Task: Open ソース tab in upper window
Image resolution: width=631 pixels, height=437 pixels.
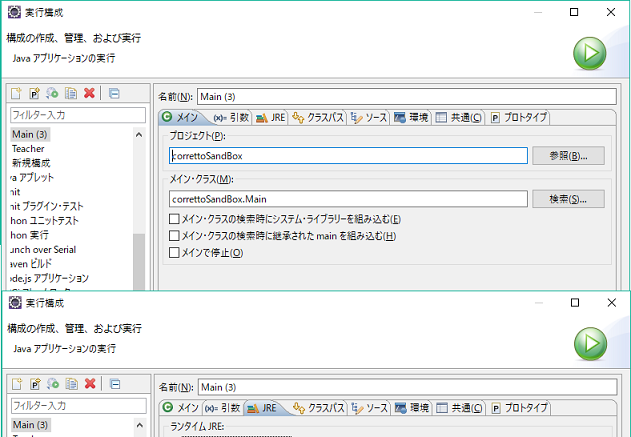Action: click(368, 117)
